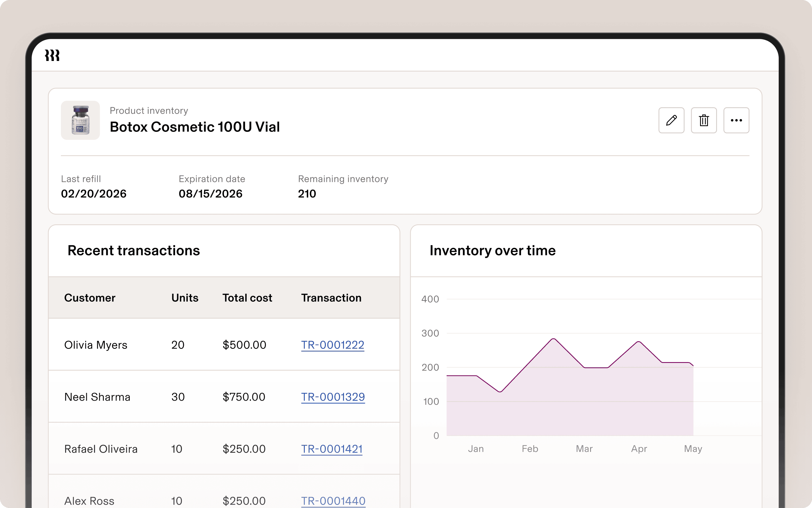The height and width of the screenshot is (508, 812).
Task: Click the $500.00 total cost cell
Action: pos(244,345)
